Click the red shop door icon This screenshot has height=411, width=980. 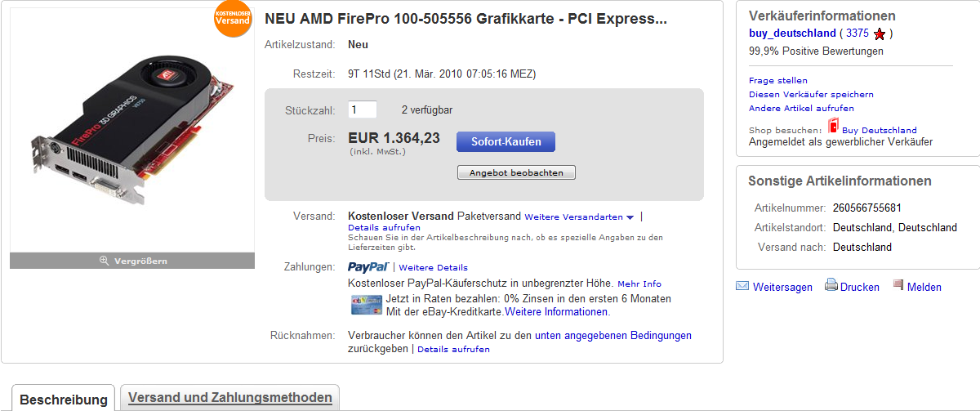tap(833, 126)
